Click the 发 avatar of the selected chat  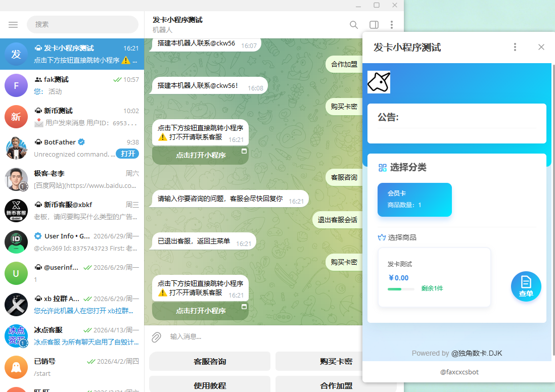coord(16,54)
